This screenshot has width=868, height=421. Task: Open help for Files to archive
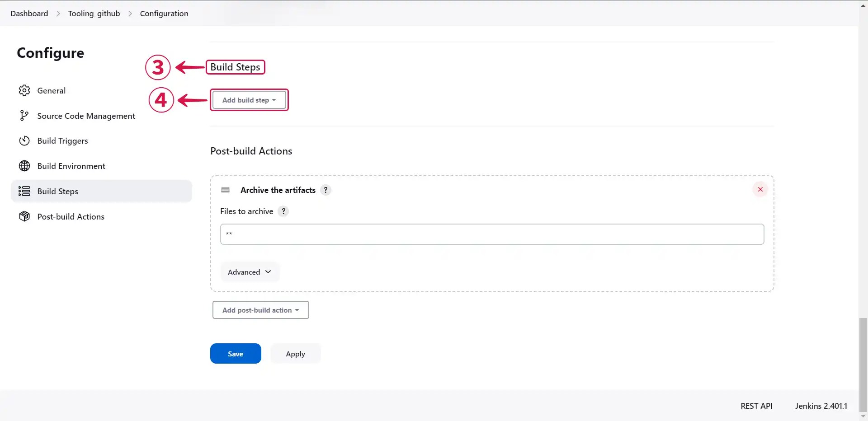[283, 211]
